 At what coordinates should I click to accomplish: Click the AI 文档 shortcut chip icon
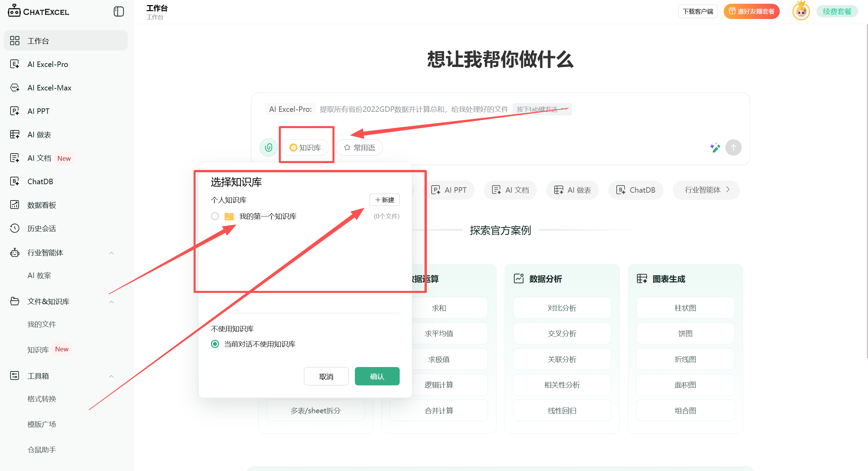[496, 190]
